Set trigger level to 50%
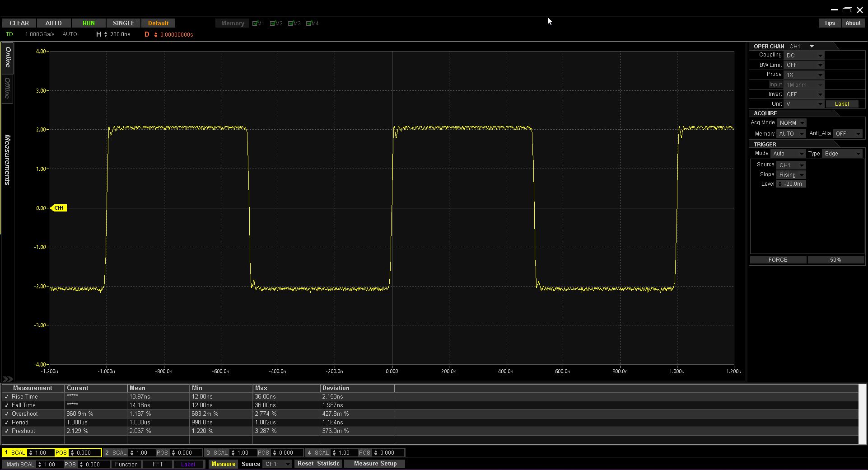Viewport: 868px width, 470px height. coord(835,260)
